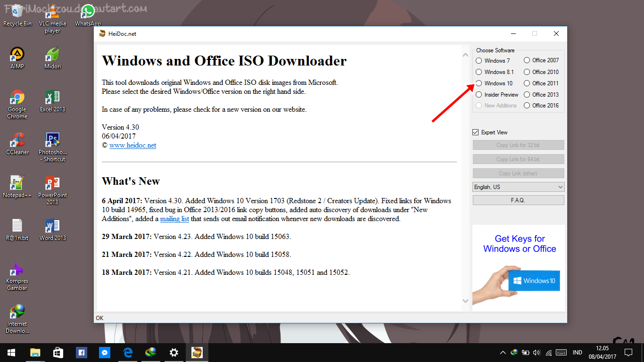Click the Facebook icon in the taskbar
Screen dimensions: 644x362
click(82, 353)
